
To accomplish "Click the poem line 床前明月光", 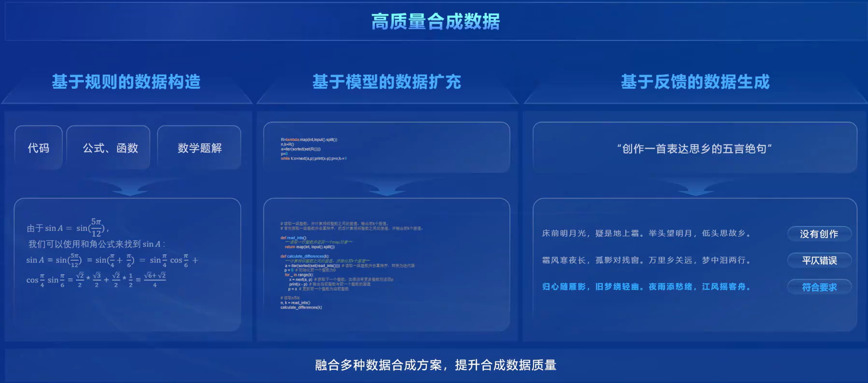I will [x=647, y=233].
